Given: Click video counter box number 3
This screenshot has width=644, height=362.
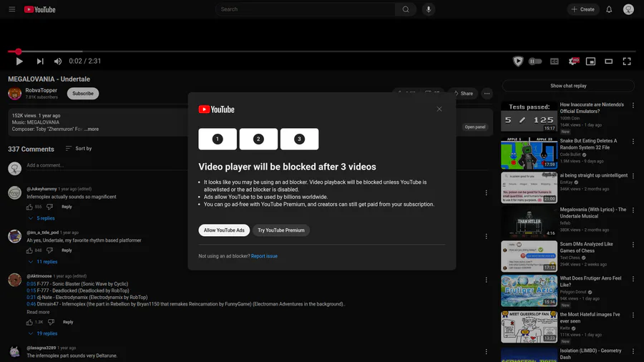Looking at the screenshot, I should point(299,139).
